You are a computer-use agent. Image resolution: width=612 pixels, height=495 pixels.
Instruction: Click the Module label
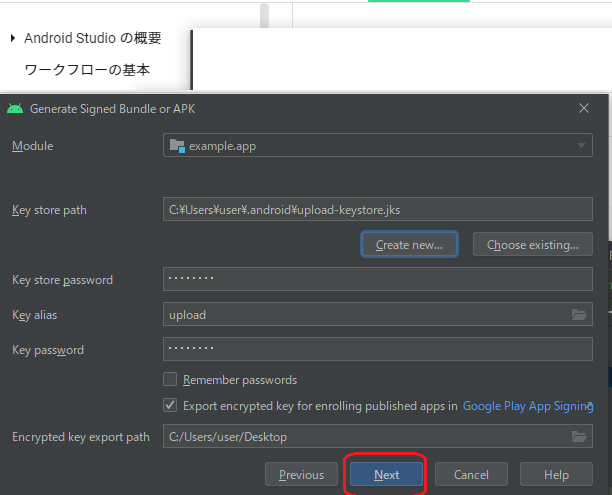(x=33, y=146)
